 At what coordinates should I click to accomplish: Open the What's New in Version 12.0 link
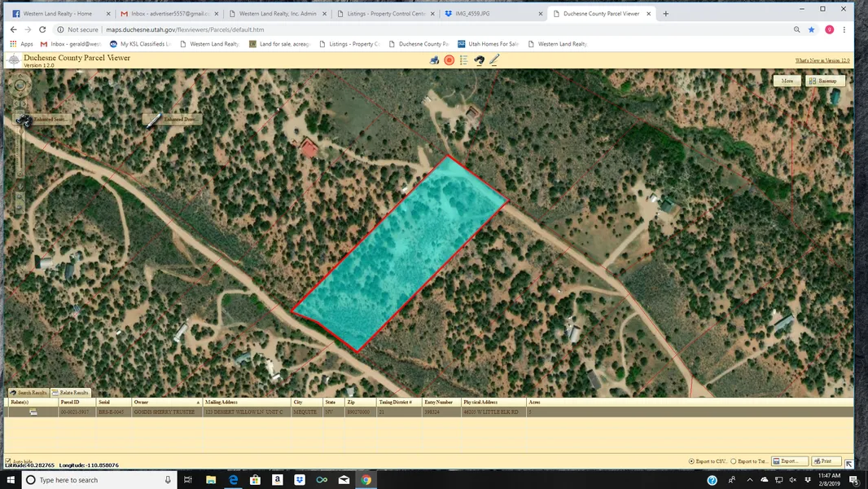822,60
